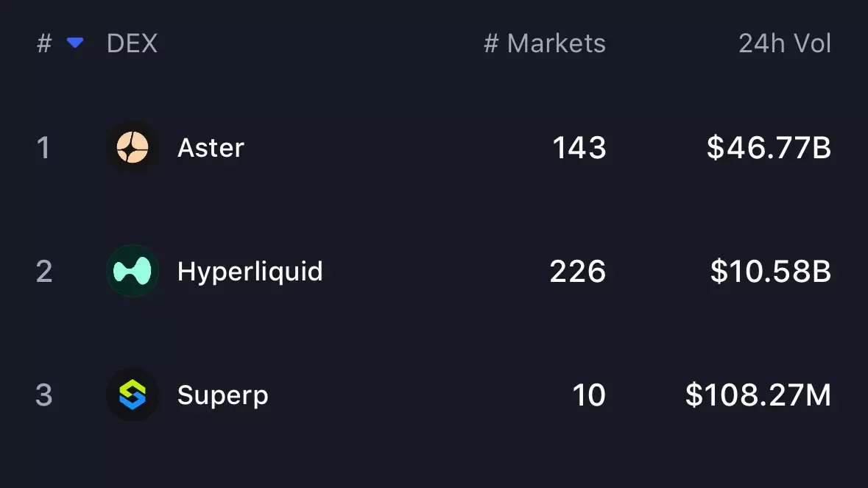Click Aster's $46.77B volume value
Viewport: 868px width, 488px height.
(769, 148)
